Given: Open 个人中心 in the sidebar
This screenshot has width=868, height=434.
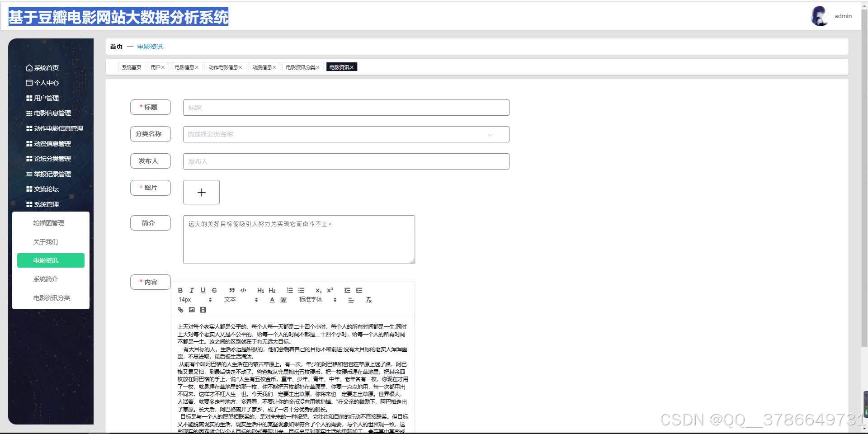Looking at the screenshot, I should (x=42, y=83).
